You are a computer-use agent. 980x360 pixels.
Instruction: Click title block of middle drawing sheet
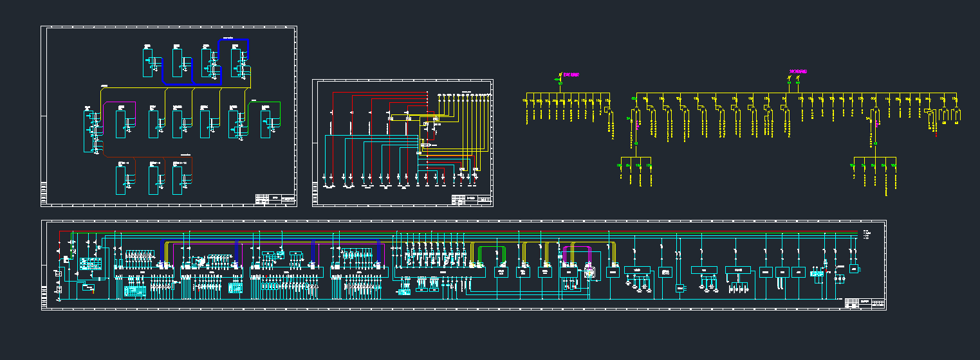(472, 200)
